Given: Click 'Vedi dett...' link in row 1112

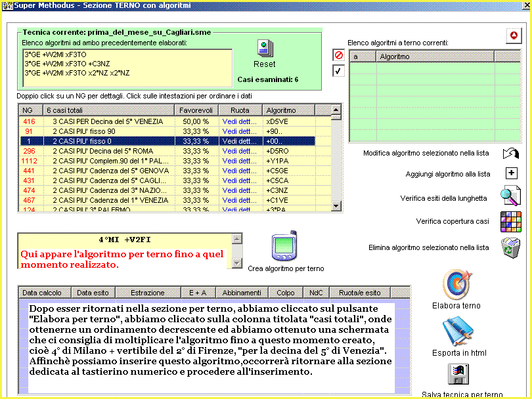Looking at the screenshot, I should (240, 161).
